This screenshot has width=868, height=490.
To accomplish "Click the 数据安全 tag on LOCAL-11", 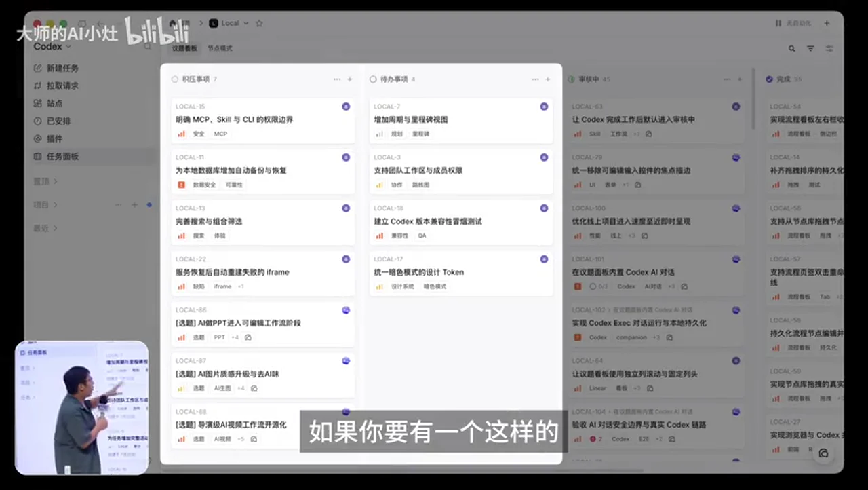I will (x=204, y=185).
